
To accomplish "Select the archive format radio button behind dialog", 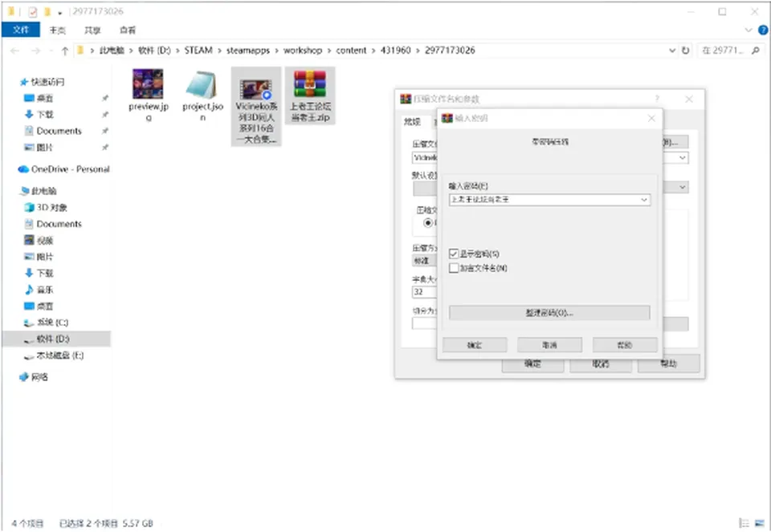I will pos(428,222).
